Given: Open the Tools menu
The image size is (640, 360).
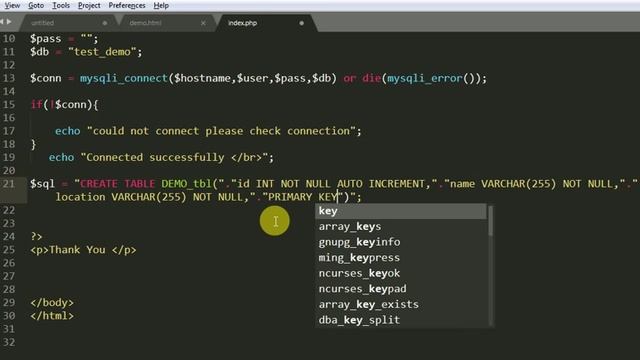Looking at the screenshot, I should (x=61, y=5).
